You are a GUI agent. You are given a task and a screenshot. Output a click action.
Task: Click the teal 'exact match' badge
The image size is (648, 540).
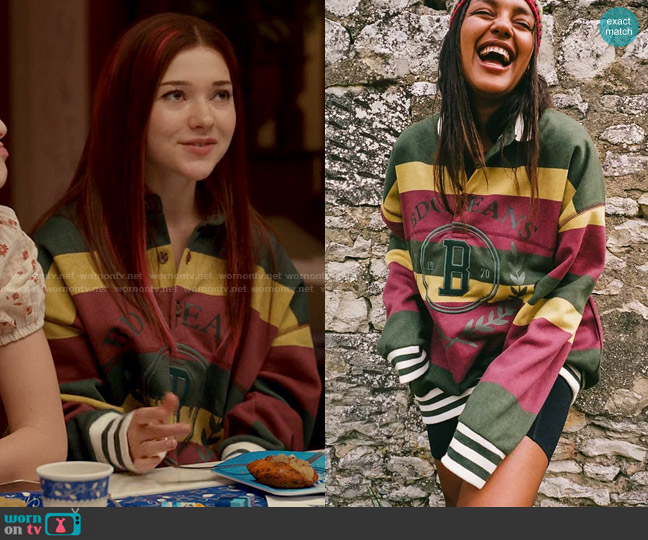[x=619, y=27]
